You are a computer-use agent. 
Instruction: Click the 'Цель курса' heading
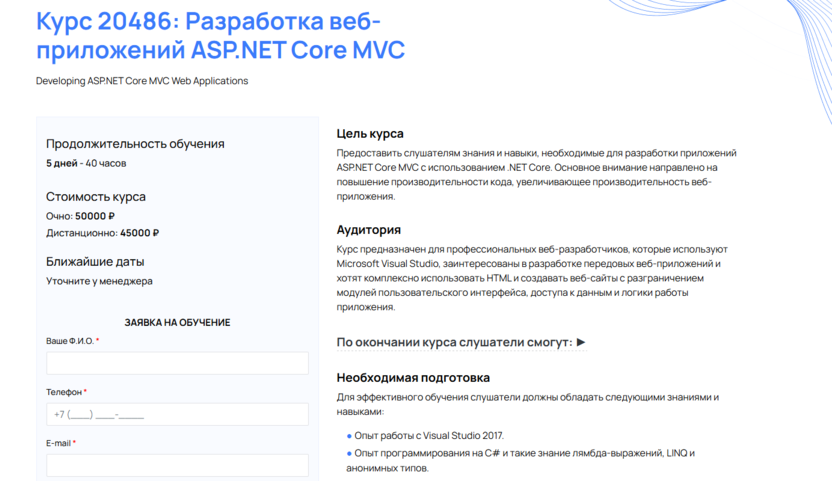(370, 134)
